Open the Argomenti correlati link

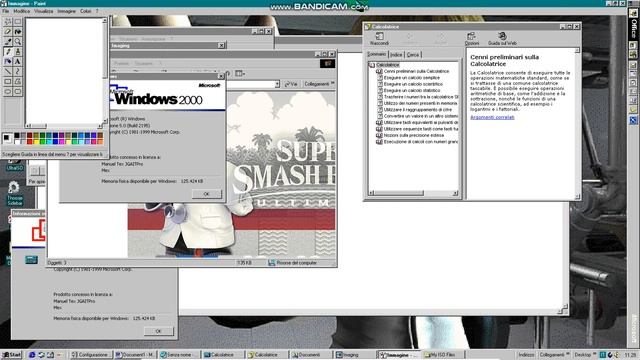[492, 117]
